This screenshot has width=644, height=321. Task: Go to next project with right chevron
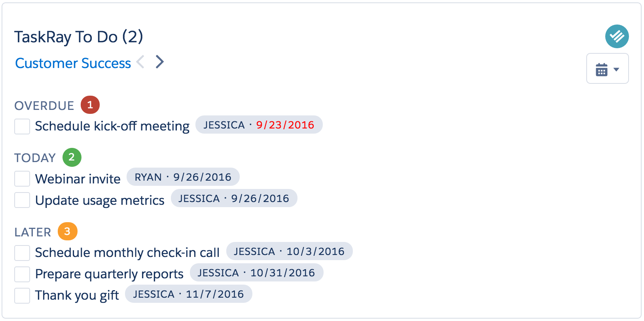[159, 62]
